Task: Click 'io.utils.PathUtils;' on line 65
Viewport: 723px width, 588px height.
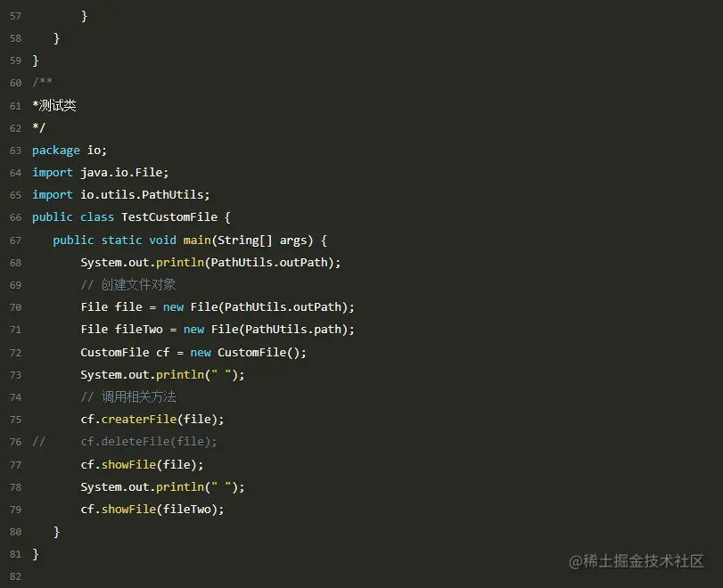Action: [x=144, y=195]
